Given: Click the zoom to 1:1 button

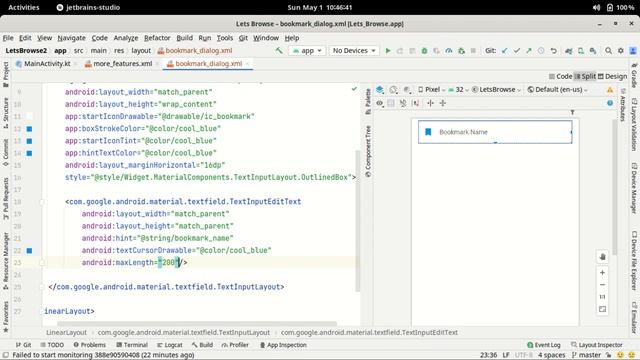Looking at the screenshot, I should pos(602,297).
